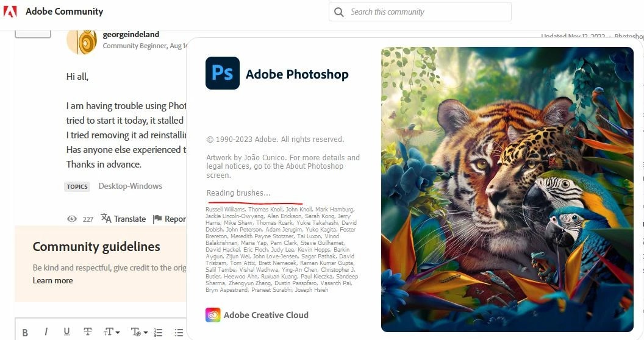Open the font size dropdown
Screen dimensions: 644x340
(x=112, y=332)
